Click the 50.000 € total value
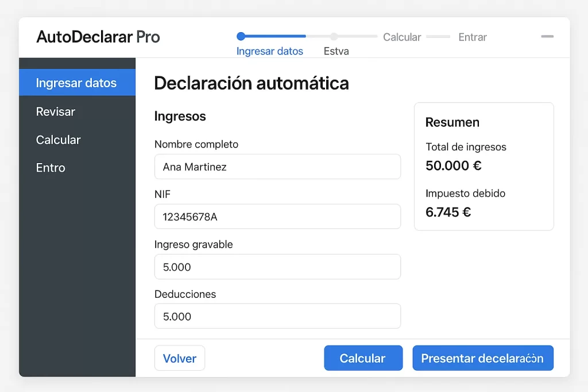Viewport: 588px width, 392px height. click(454, 166)
